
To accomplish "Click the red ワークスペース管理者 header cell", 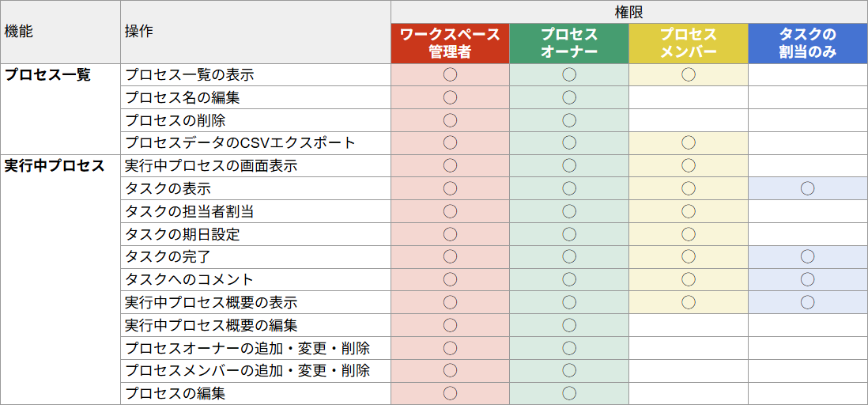I will pyautogui.click(x=450, y=44).
